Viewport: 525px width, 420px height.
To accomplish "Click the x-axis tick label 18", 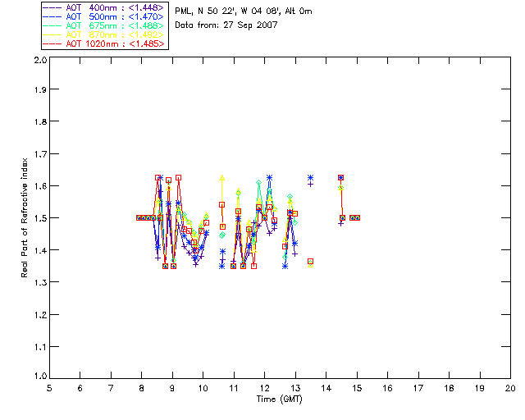I will click(x=449, y=388).
